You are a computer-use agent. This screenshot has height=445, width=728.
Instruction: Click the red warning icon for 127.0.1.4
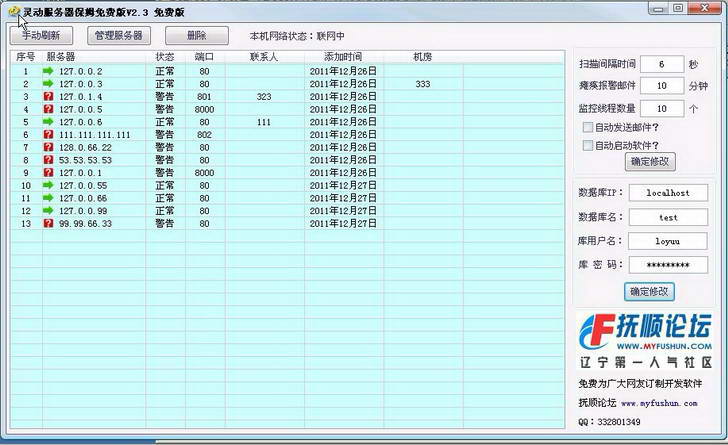tap(48, 96)
